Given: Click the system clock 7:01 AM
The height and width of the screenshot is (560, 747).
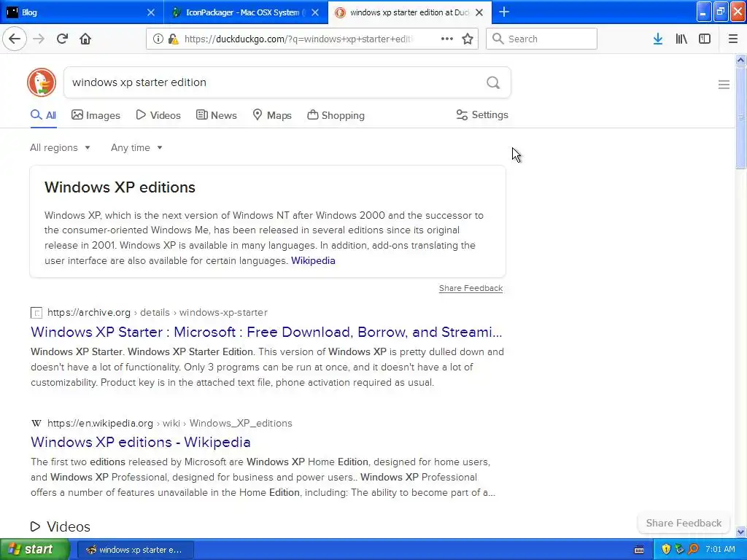Looking at the screenshot, I should pos(720,549).
